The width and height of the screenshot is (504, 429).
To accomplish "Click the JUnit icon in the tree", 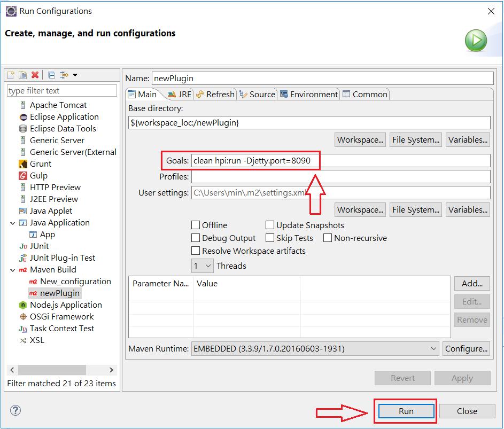I will pyautogui.click(x=23, y=246).
